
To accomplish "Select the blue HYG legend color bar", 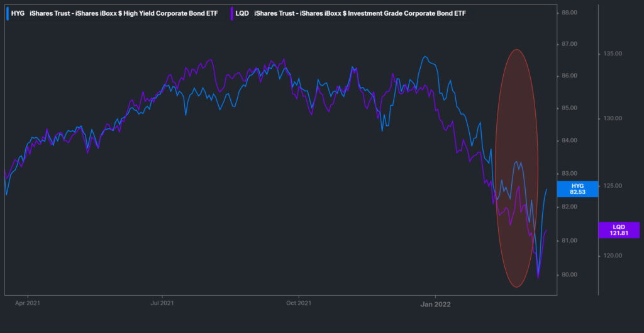I will 8,14.
